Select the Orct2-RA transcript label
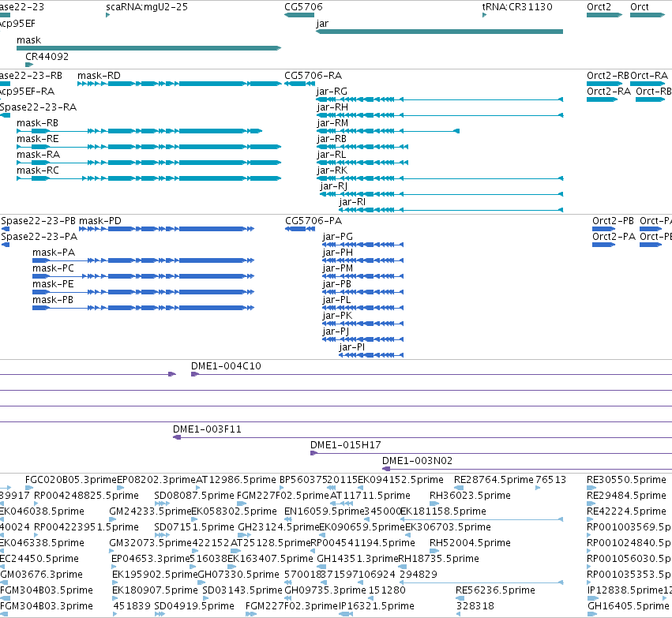Screen dimensions: 672x618 pyautogui.click(x=609, y=92)
